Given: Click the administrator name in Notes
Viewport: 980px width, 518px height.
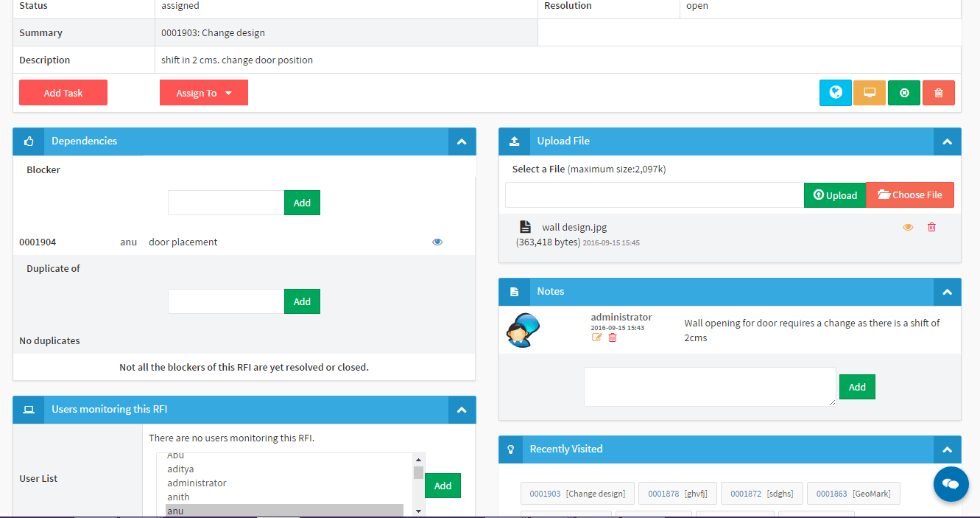Looking at the screenshot, I should (621, 317).
